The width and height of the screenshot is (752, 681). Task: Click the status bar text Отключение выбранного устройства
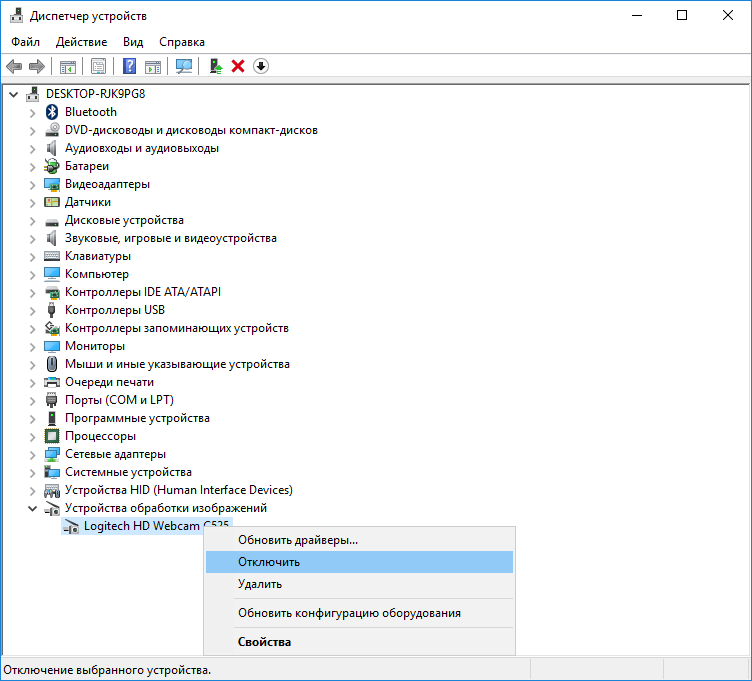pyautogui.click(x=107, y=670)
